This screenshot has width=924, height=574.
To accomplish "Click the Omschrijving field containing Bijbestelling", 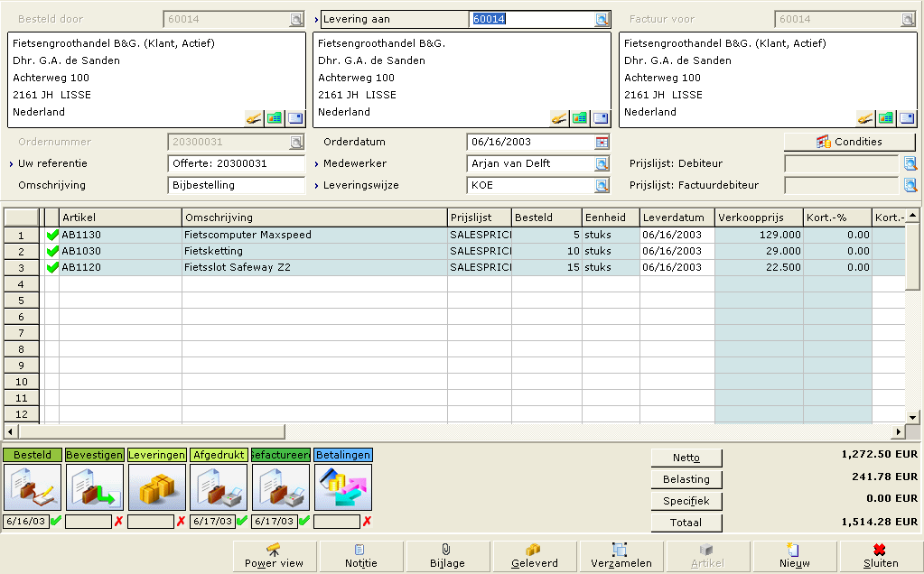I will (x=237, y=185).
